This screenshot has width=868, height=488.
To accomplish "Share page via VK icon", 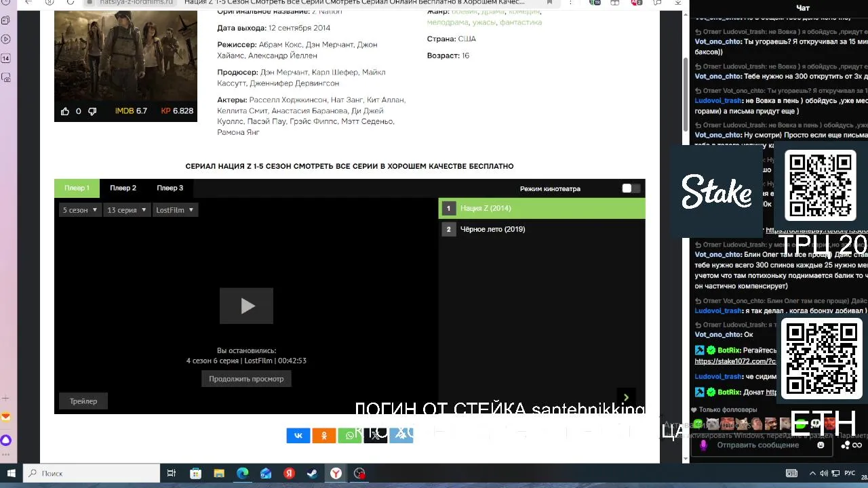I will 298,435.
